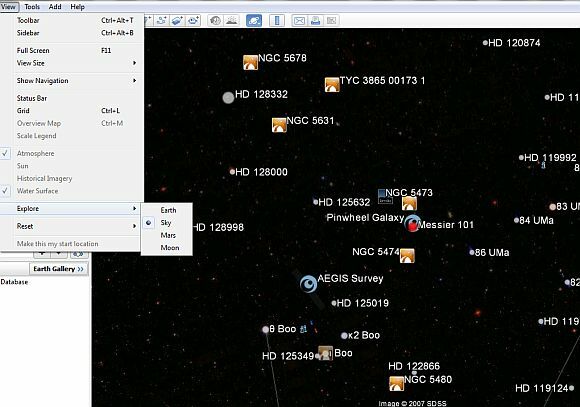Select Mars in the Explore submenu
The height and width of the screenshot is (407, 580).
point(166,235)
